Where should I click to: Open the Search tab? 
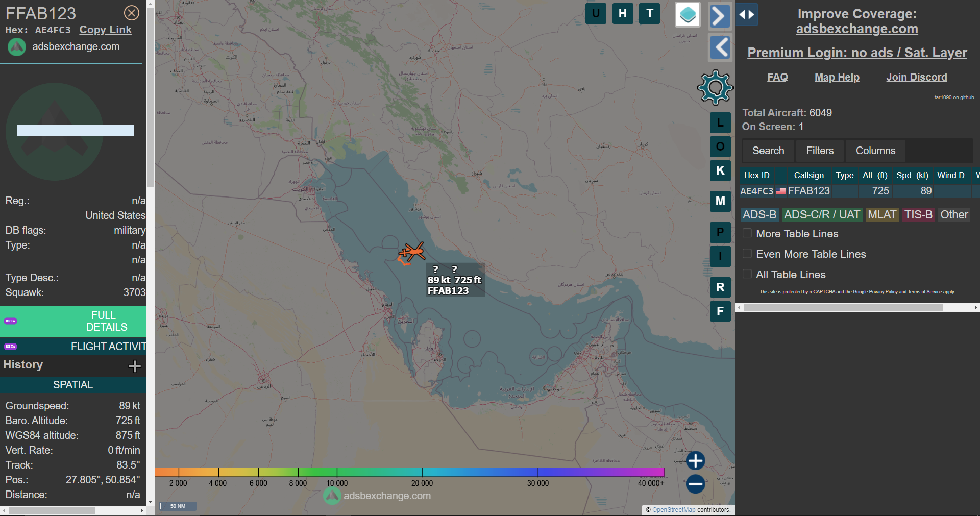(x=768, y=151)
